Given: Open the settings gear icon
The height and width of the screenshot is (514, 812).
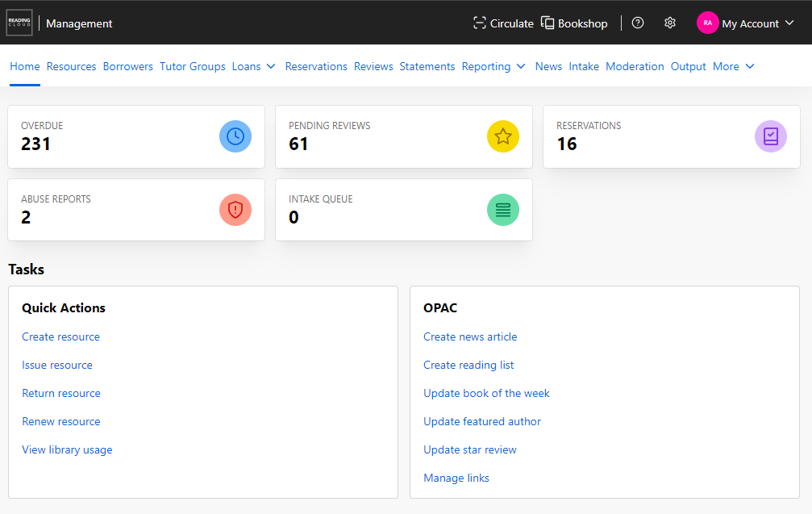Looking at the screenshot, I should pos(670,23).
